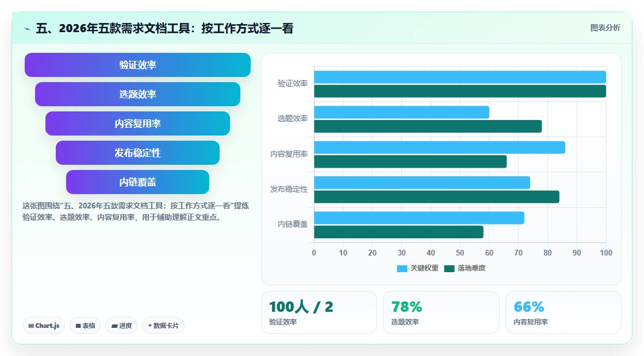644x356 pixels.
Task: Click the green 落地难度 bar for 发布稳定性
Action: click(436, 197)
